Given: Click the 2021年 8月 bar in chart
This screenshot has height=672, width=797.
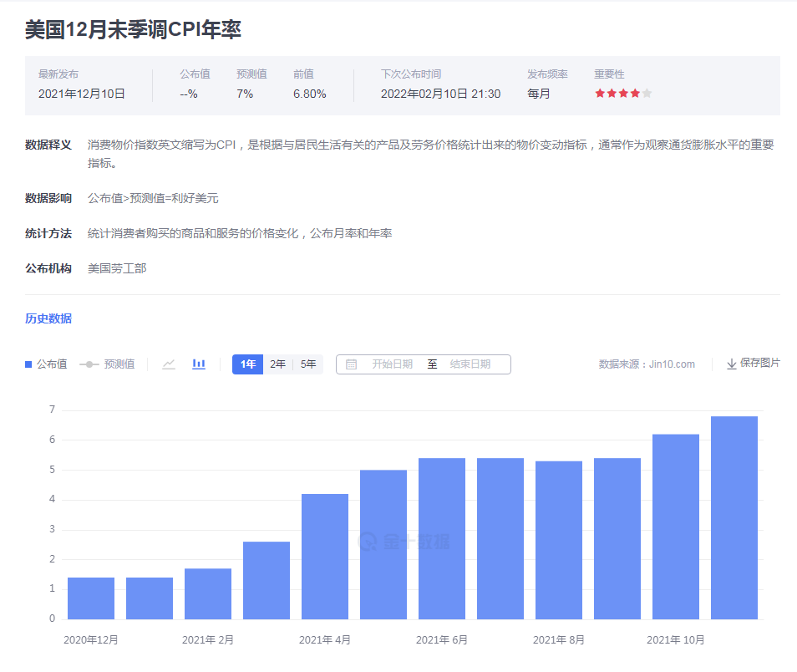Looking at the screenshot, I should click(559, 540).
